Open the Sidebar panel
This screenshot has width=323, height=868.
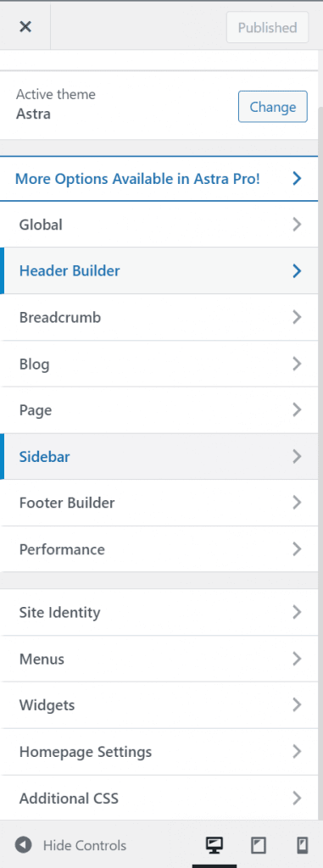tap(159, 457)
